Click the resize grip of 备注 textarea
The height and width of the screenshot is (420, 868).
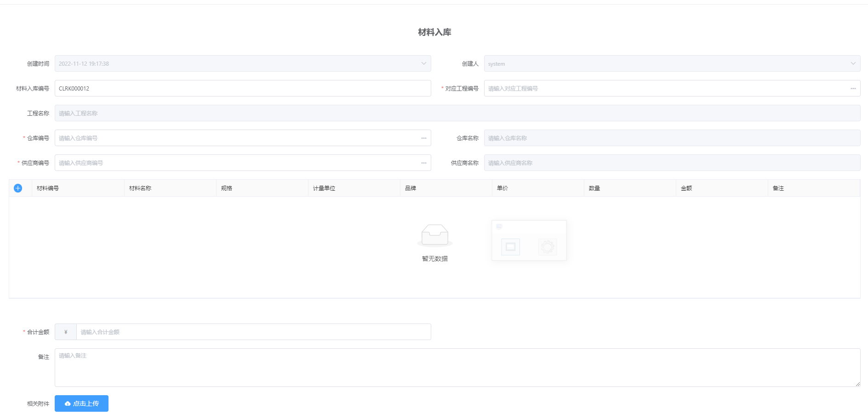pyautogui.click(x=858, y=384)
